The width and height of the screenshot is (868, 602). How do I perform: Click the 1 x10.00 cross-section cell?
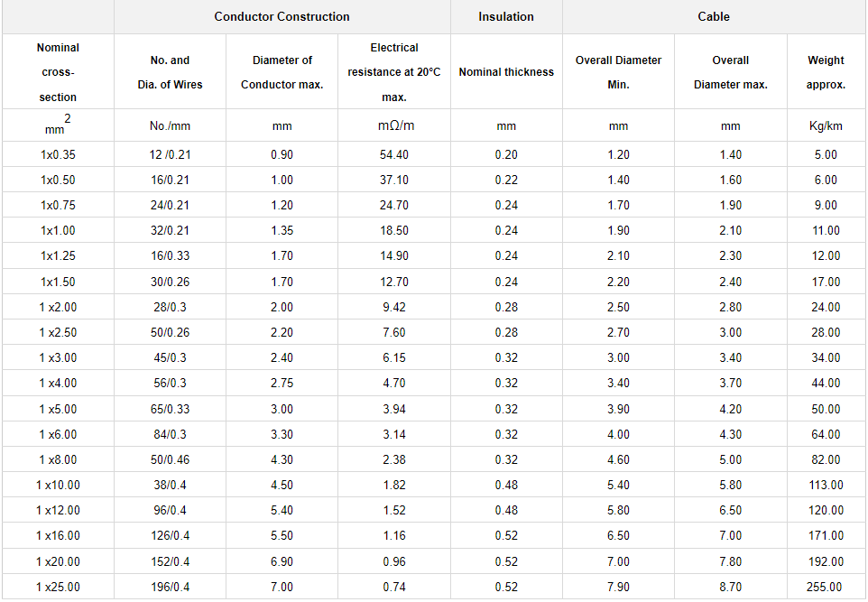(x=58, y=485)
